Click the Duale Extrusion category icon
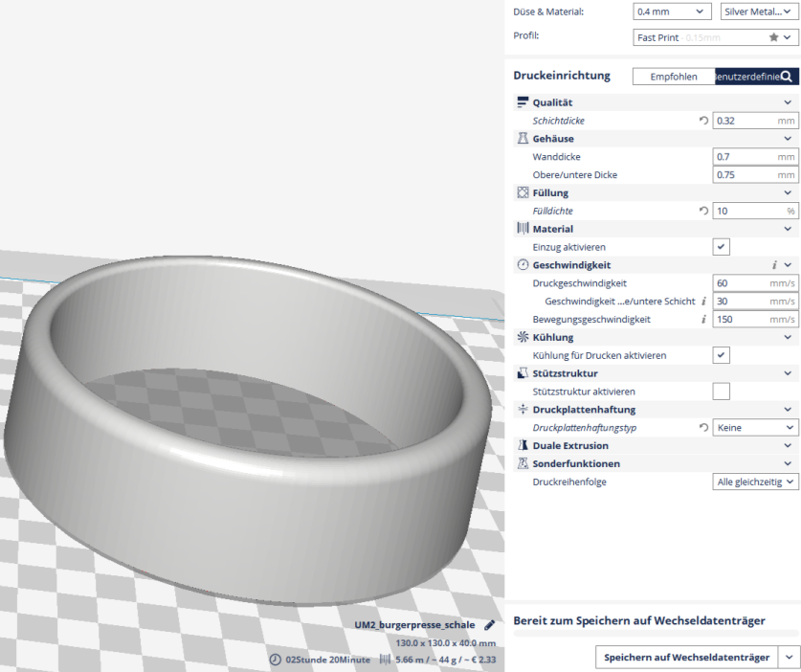This screenshot has width=801, height=672. click(x=523, y=445)
